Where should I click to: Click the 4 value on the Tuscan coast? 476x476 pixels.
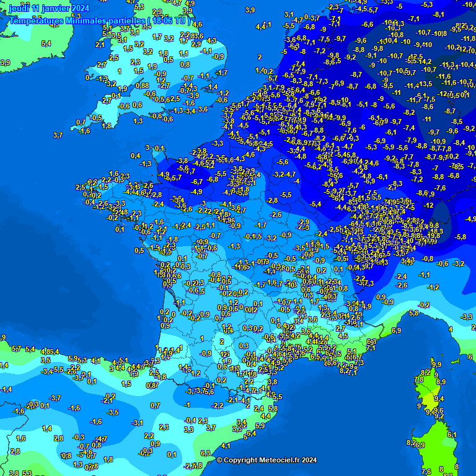[x=451, y=329]
